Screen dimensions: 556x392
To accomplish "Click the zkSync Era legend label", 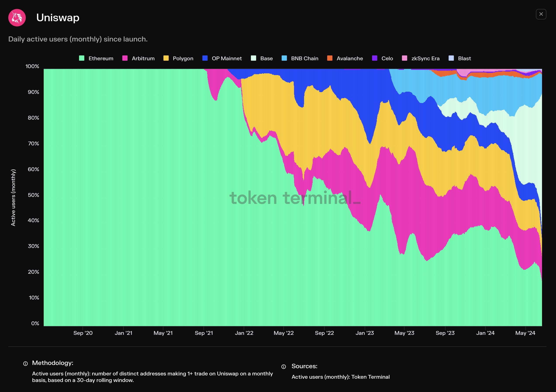I will (425, 58).
